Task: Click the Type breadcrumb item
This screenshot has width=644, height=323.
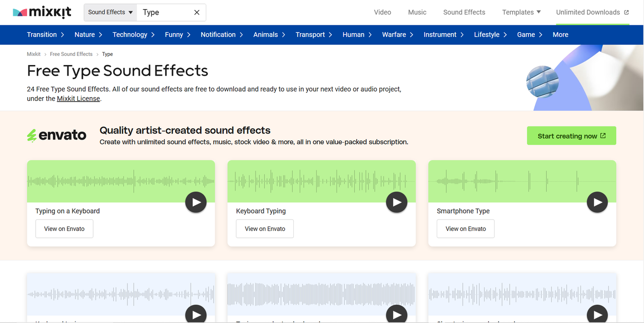Action: click(107, 54)
